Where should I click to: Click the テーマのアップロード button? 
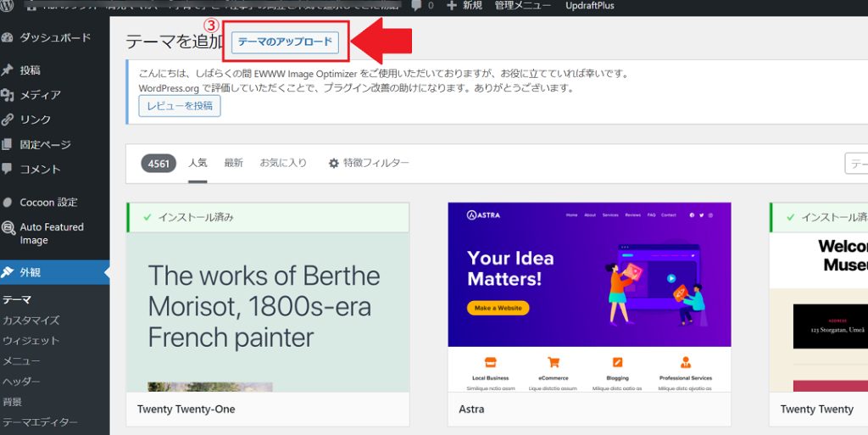point(285,42)
